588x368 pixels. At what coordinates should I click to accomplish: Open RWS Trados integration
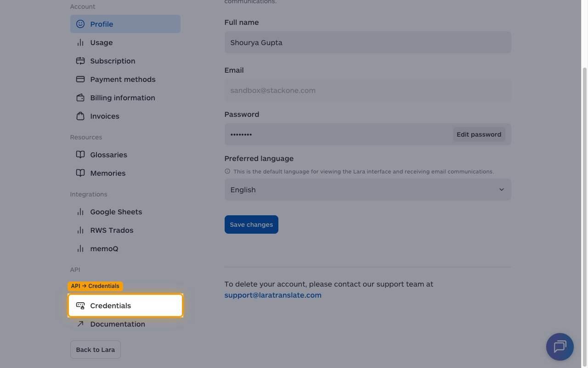(x=125, y=230)
